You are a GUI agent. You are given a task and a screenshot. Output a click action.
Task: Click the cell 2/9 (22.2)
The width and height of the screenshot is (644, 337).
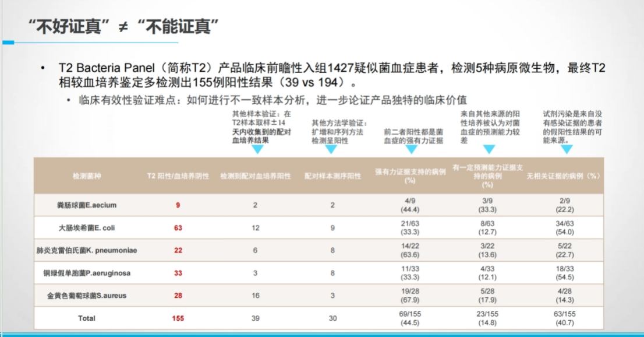coord(565,205)
